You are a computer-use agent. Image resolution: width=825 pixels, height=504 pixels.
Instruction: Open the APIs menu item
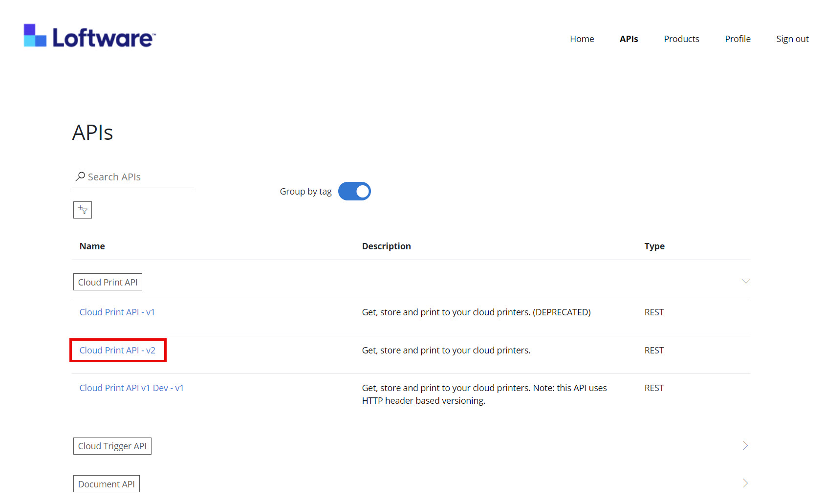(x=629, y=39)
